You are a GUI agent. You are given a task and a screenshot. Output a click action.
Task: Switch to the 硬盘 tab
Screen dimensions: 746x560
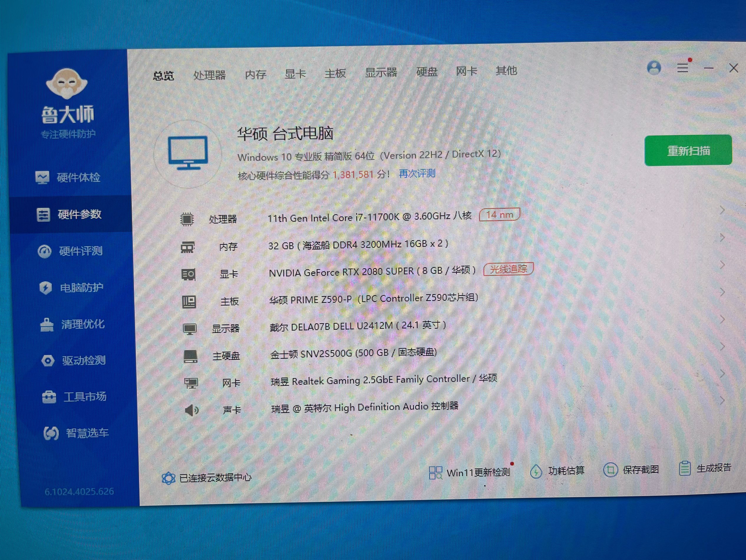pos(427,72)
